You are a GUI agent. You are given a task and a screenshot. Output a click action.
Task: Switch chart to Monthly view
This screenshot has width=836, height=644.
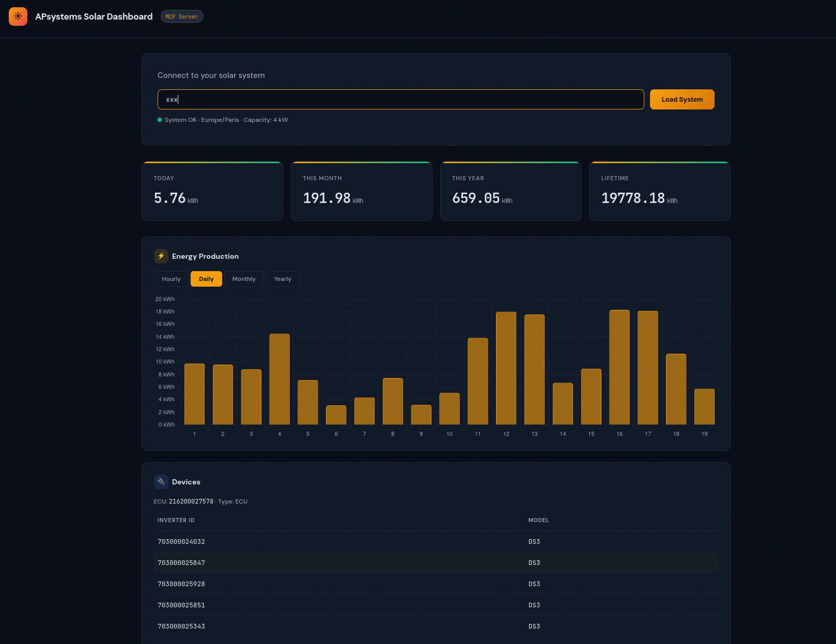(244, 279)
